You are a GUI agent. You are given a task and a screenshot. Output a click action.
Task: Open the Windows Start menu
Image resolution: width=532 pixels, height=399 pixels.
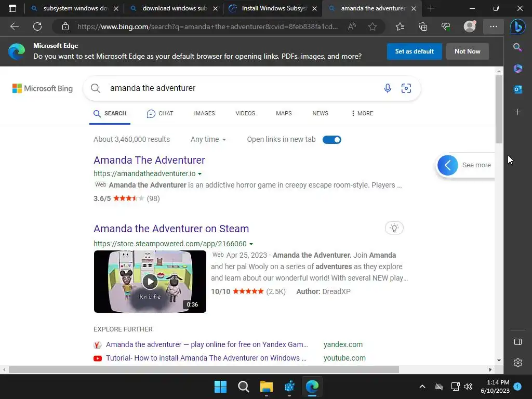220,387
